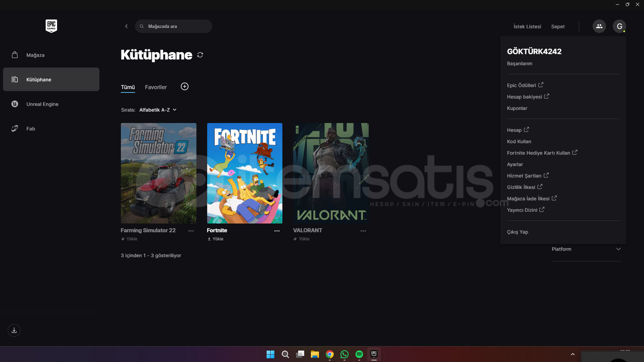
Task: Click the Farming Simulator 22 title
Action: click(148, 230)
